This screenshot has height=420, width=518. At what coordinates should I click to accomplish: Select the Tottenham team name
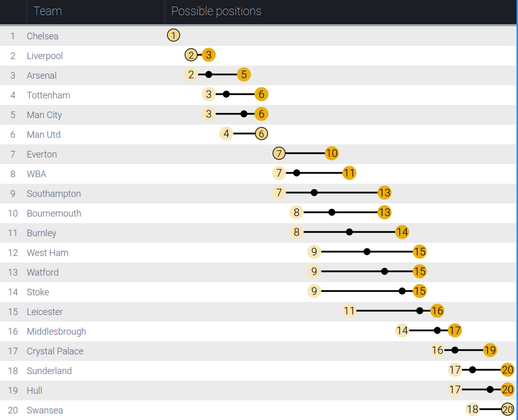49,95
